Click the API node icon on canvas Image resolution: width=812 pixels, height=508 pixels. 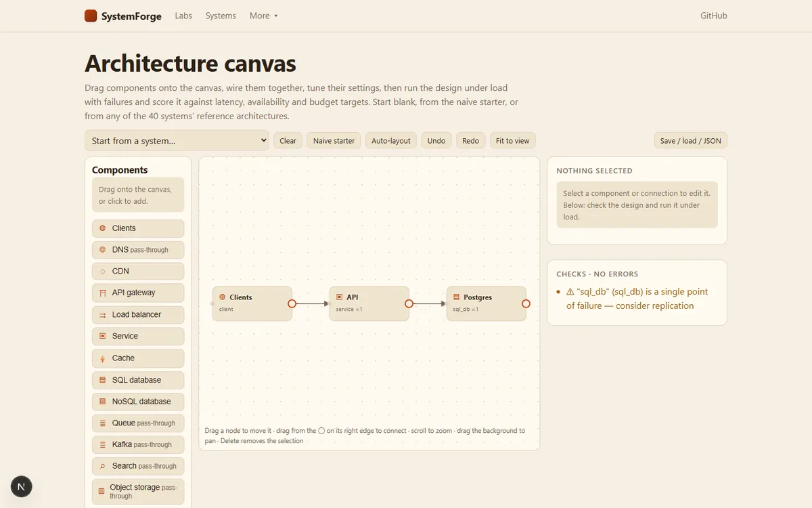[x=340, y=297]
